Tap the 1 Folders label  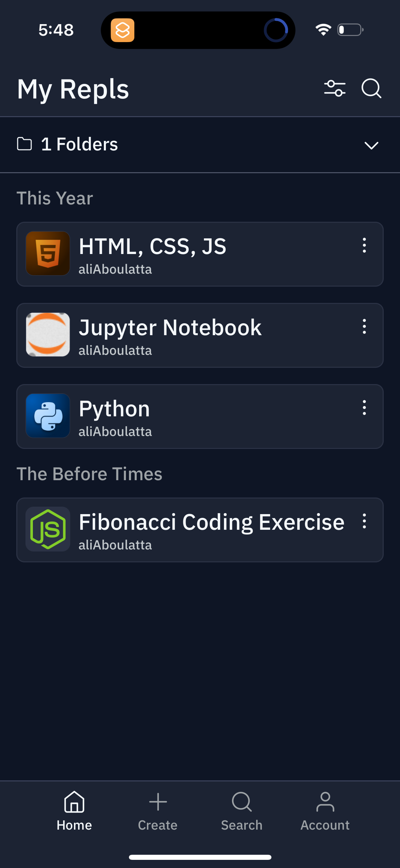point(79,144)
